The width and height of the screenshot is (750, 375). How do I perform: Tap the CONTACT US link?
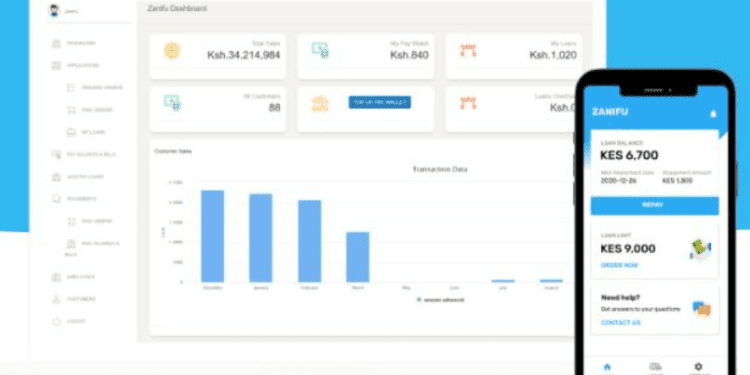(x=620, y=323)
